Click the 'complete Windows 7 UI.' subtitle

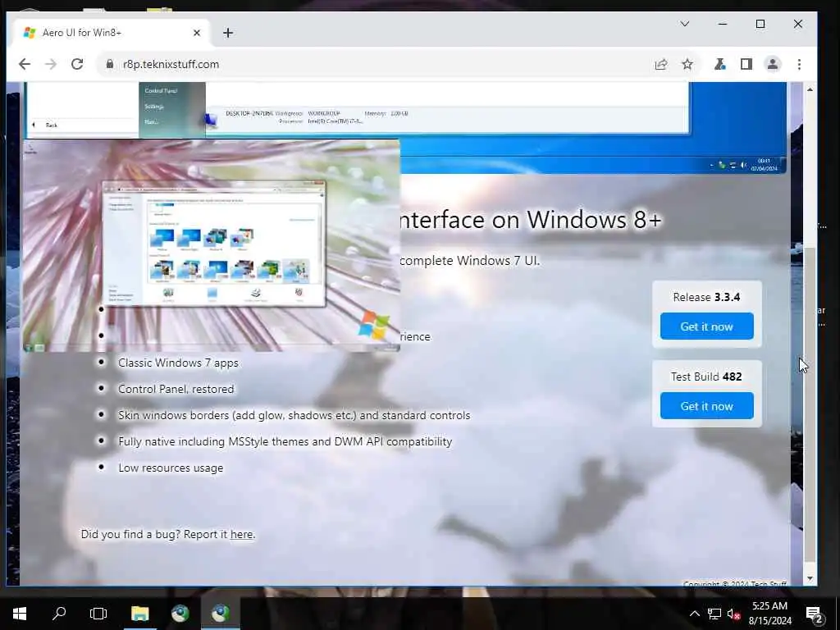[470, 261]
